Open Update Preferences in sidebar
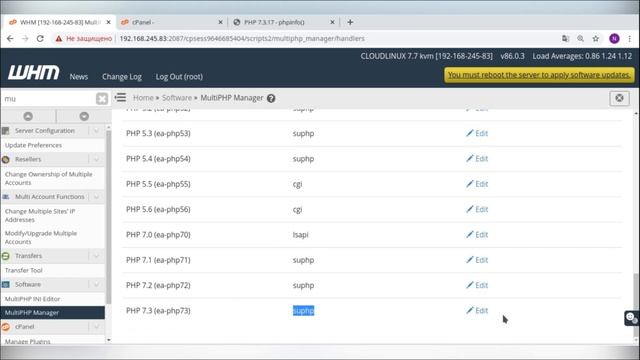 click(33, 145)
